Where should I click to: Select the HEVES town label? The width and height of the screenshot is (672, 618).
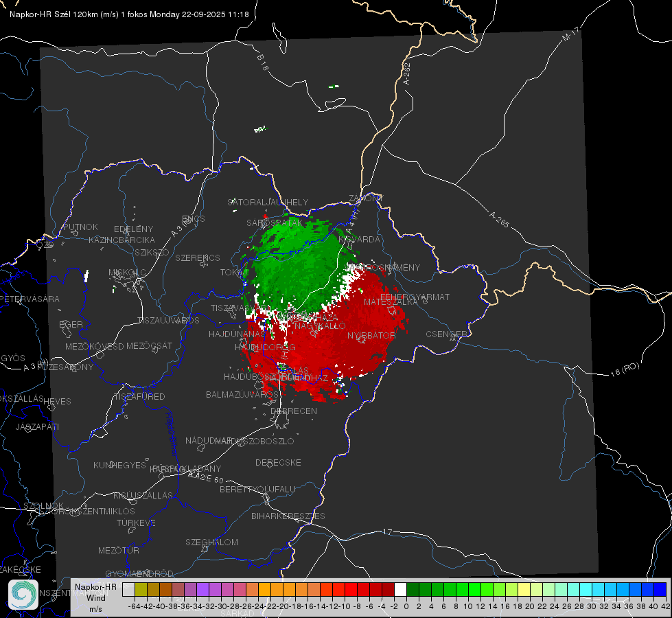click(x=57, y=402)
